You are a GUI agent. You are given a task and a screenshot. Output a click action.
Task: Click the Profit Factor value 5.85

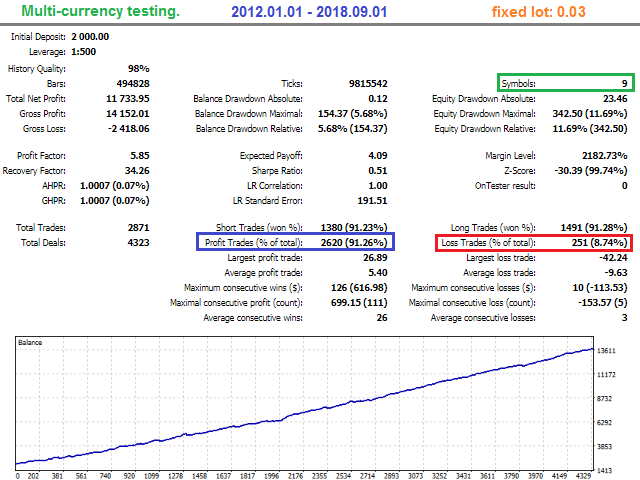click(140, 156)
